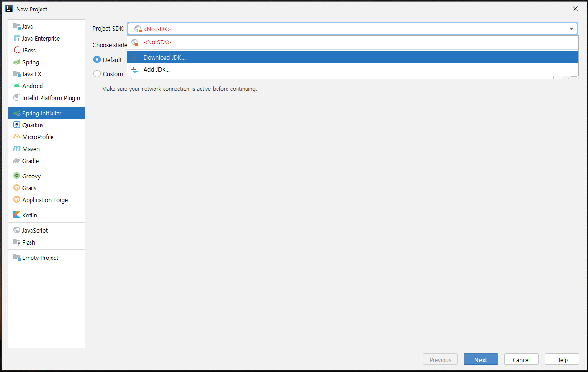This screenshot has width=588, height=372.
Task: Click the IntelliJ logo in title bar
Action: click(9, 9)
